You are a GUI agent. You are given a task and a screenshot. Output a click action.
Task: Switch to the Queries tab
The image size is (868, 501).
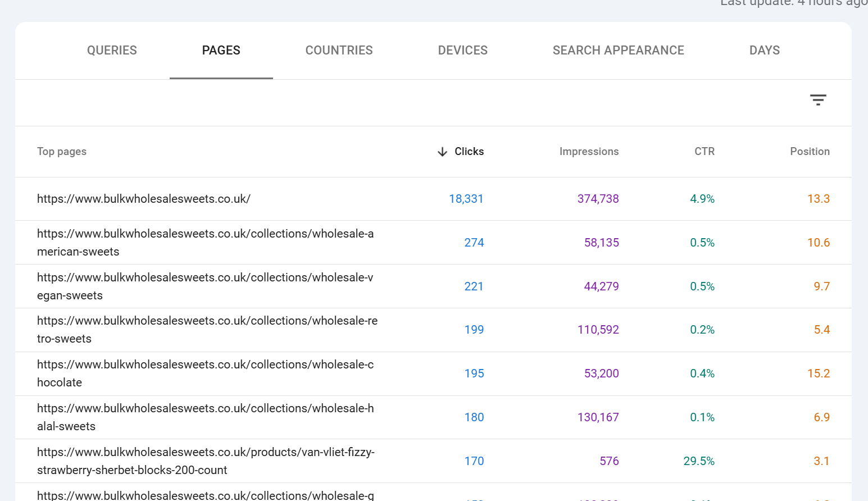coord(112,51)
